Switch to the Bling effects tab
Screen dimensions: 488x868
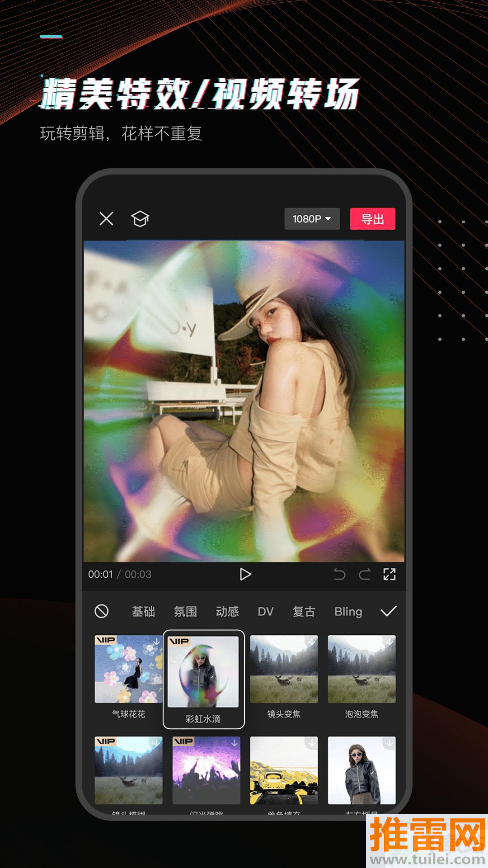pyautogui.click(x=348, y=612)
